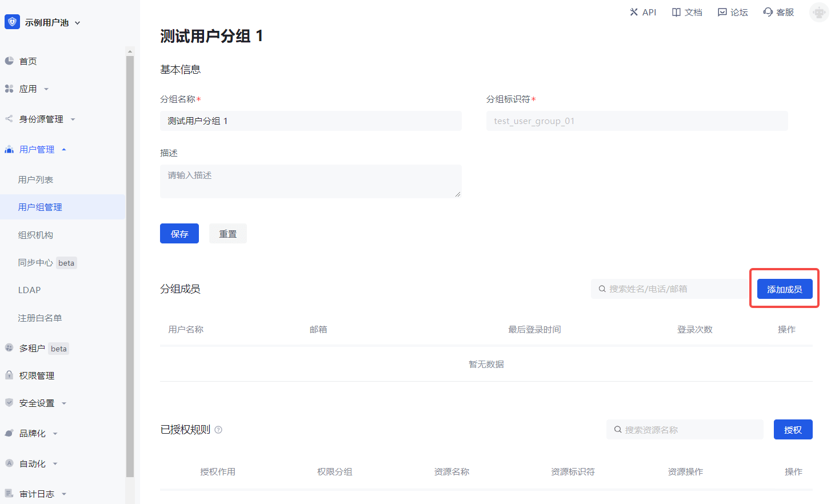The image size is (831, 504).
Task: Click the sidebar vertical scrollbar
Action: (130, 263)
